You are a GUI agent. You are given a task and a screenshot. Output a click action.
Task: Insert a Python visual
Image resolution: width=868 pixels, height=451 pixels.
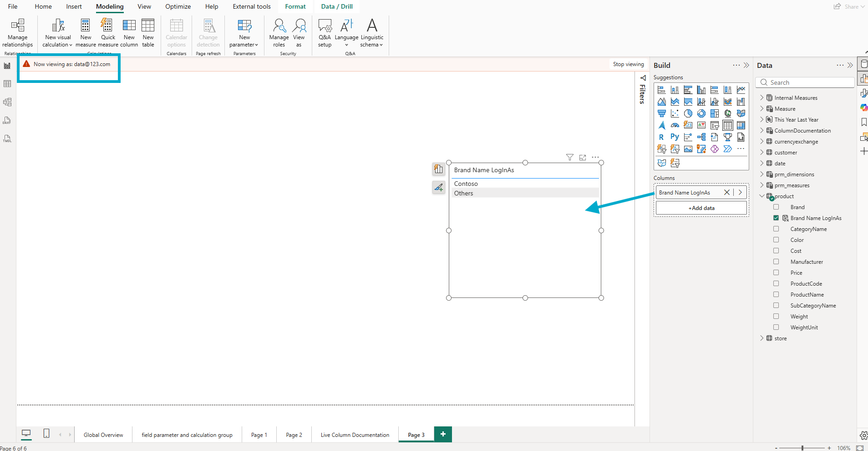click(x=675, y=137)
